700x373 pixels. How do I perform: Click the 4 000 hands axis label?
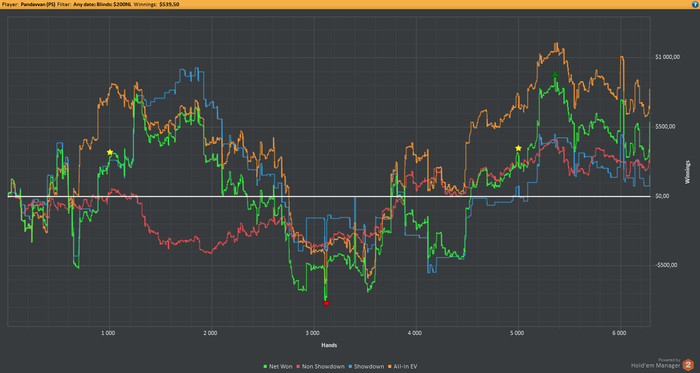point(415,333)
